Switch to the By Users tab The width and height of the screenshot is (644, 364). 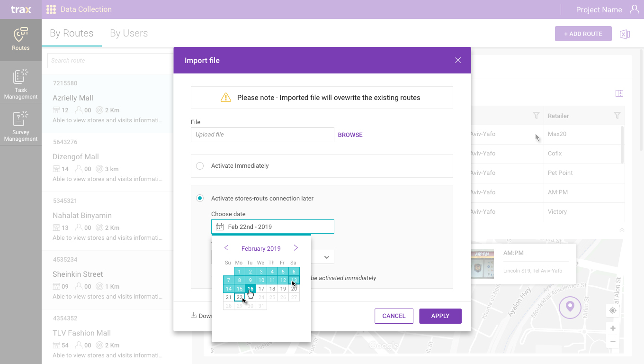129,33
